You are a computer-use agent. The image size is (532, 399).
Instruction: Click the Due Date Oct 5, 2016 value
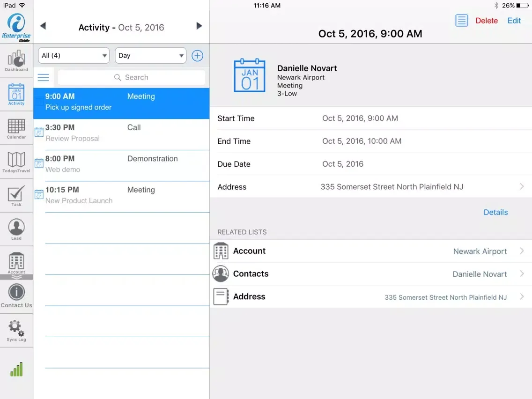[x=343, y=164]
